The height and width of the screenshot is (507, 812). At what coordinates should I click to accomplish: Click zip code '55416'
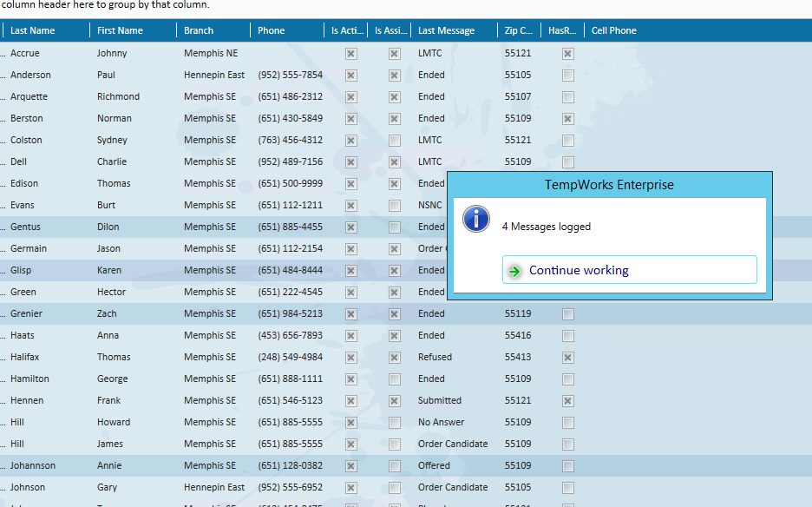pyautogui.click(x=518, y=335)
